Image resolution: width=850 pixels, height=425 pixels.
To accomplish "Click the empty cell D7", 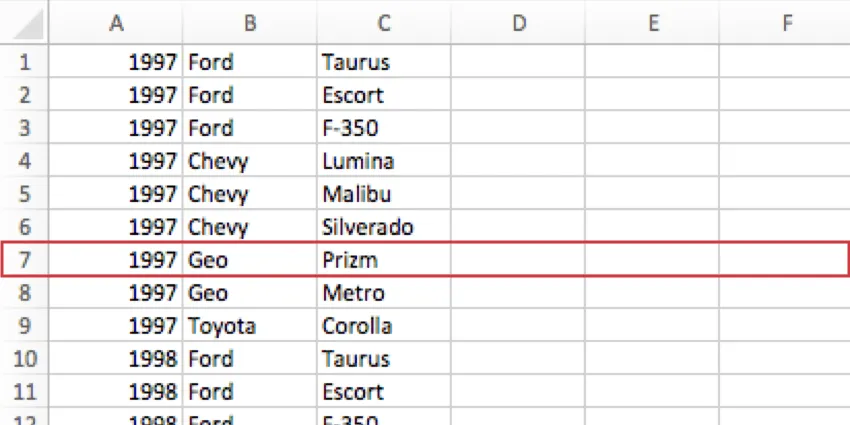I will click(518, 260).
